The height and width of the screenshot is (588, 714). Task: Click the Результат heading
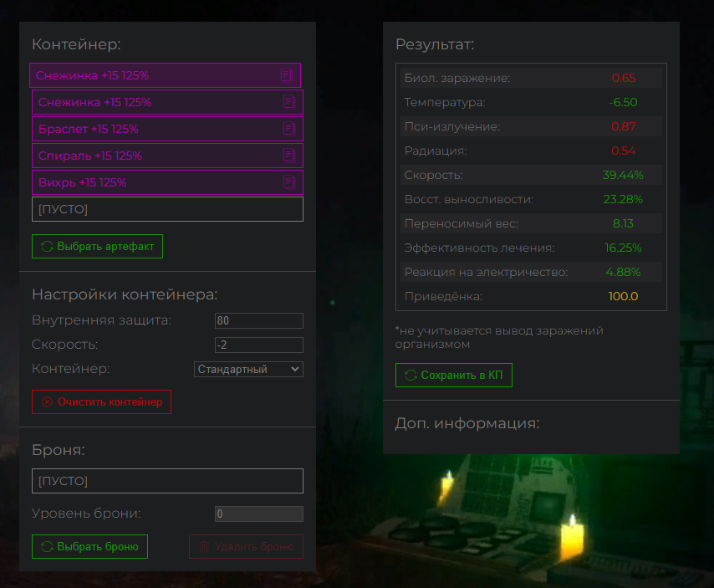pyautogui.click(x=435, y=44)
